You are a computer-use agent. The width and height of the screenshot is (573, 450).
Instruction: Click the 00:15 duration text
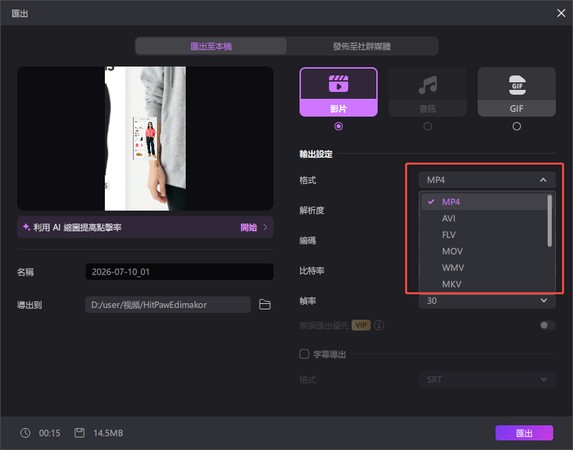pos(50,433)
